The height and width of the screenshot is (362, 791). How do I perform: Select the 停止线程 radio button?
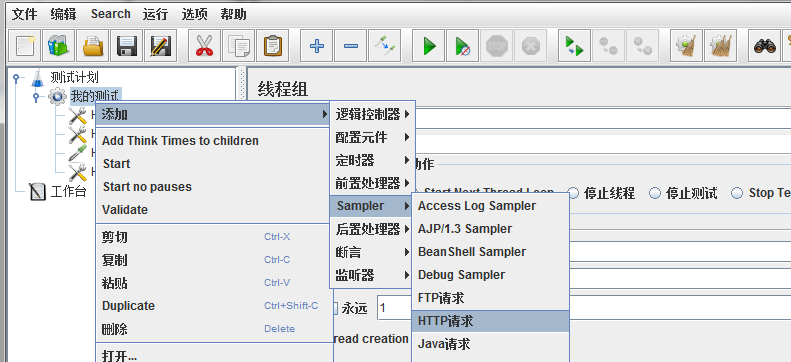coord(574,193)
